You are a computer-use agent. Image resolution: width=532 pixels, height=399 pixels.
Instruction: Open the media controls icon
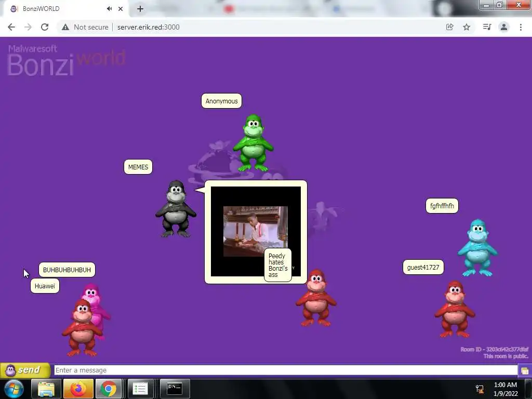click(487, 27)
